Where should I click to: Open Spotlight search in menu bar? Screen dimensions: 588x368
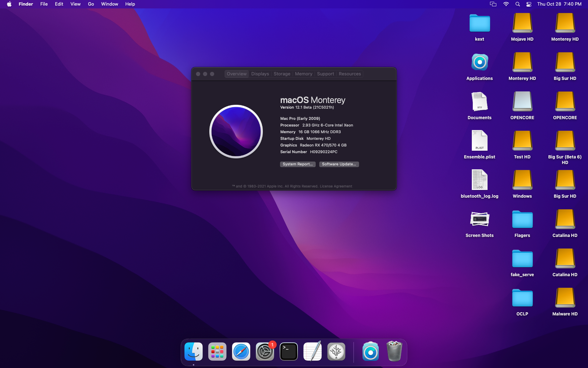tap(518, 4)
